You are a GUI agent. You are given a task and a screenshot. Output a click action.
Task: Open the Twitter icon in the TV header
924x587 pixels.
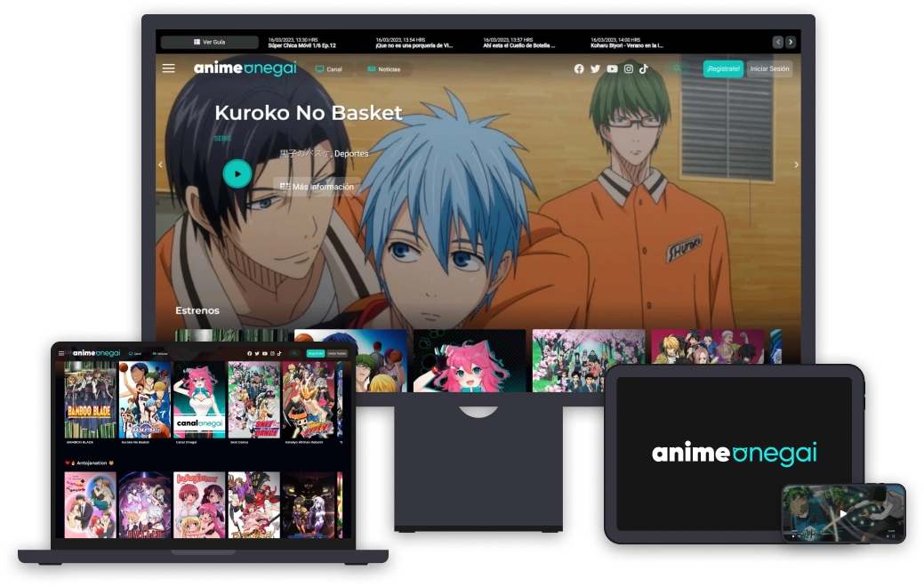pos(595,69)
